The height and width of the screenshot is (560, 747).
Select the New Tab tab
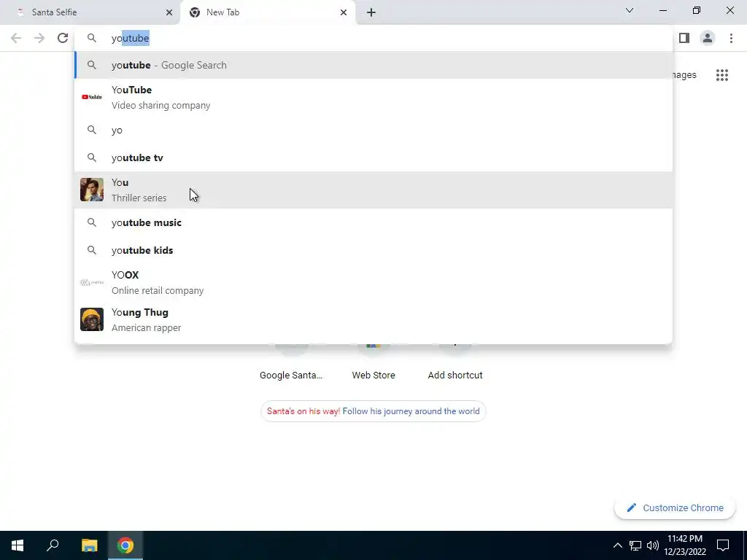point(267,12)
